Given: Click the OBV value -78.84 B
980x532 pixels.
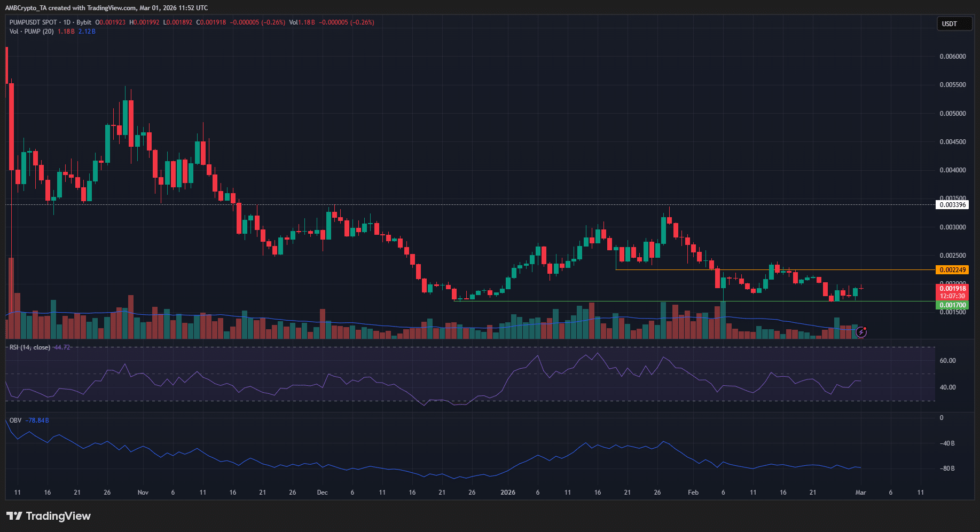Looking at the screenshot, I should pos(37,420).
